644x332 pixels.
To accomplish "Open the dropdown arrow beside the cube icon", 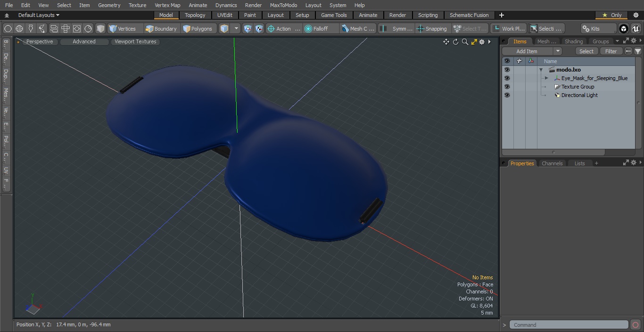I will [x=237, y=29].
